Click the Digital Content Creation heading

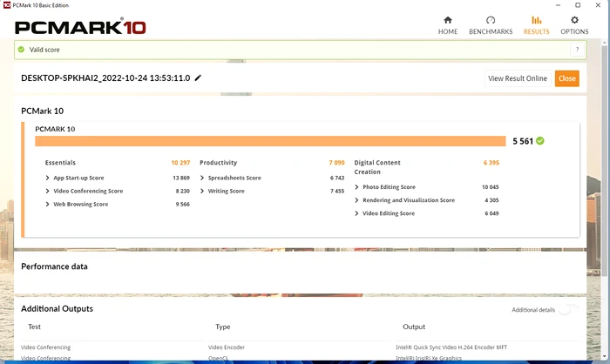coord(377,167)
